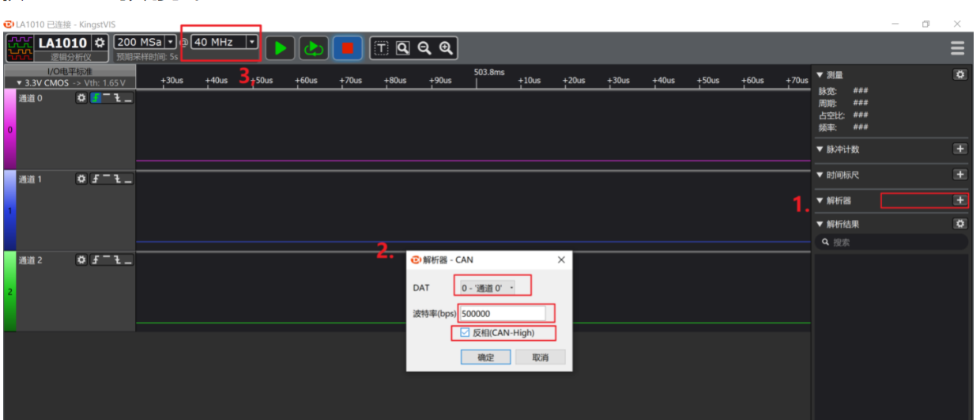Cancel CAN analyzer with 取消 button
Viewport: 980px width, 420px height.
(x=541, y=358)
